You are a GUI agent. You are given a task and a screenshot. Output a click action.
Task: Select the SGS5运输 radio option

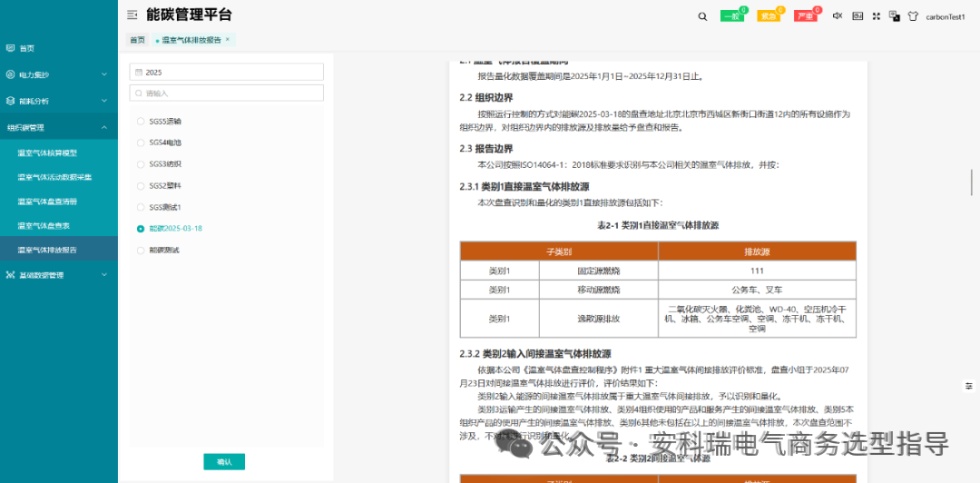(x=141, y=122)
